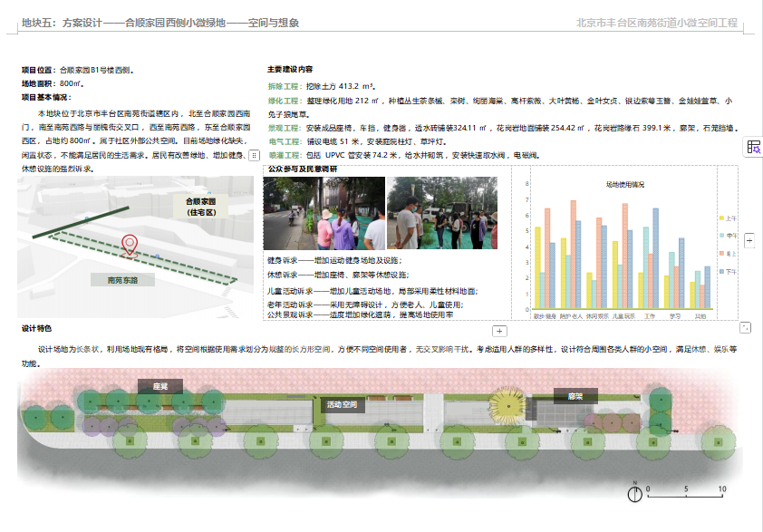763x532 pixels.
Task: Select the left street survey photo
Action: 324,213
